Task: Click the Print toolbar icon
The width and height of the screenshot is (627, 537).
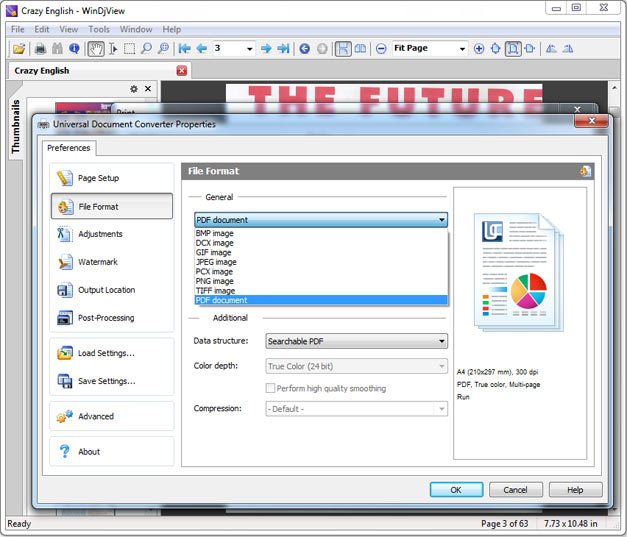Action: coord(40,49)
